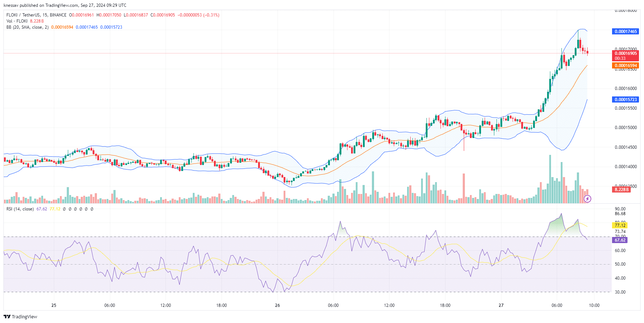
Task: Click the orange BB basis value 0.00016594 in legend
Action: coord(62,27)
